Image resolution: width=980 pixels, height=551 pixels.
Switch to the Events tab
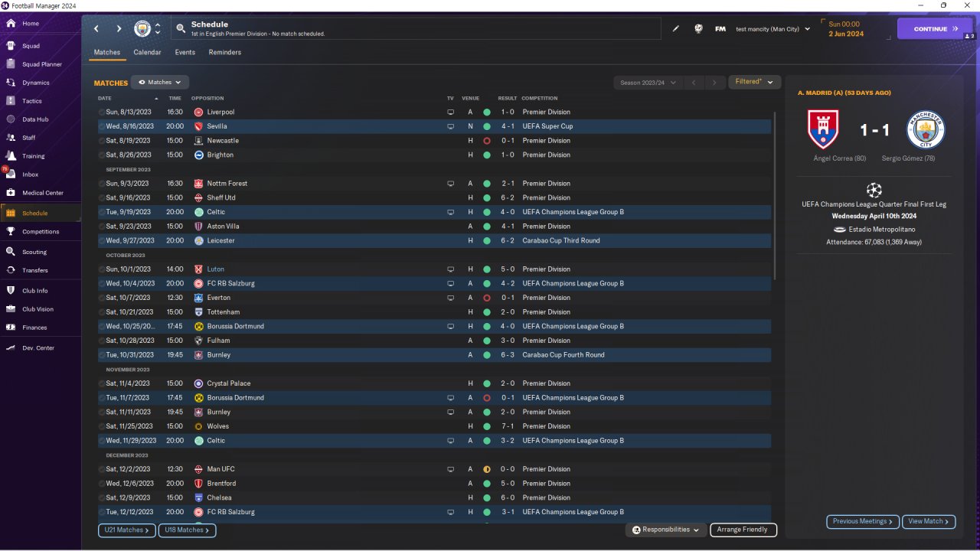pyautogui.click(x=185, y=53)
